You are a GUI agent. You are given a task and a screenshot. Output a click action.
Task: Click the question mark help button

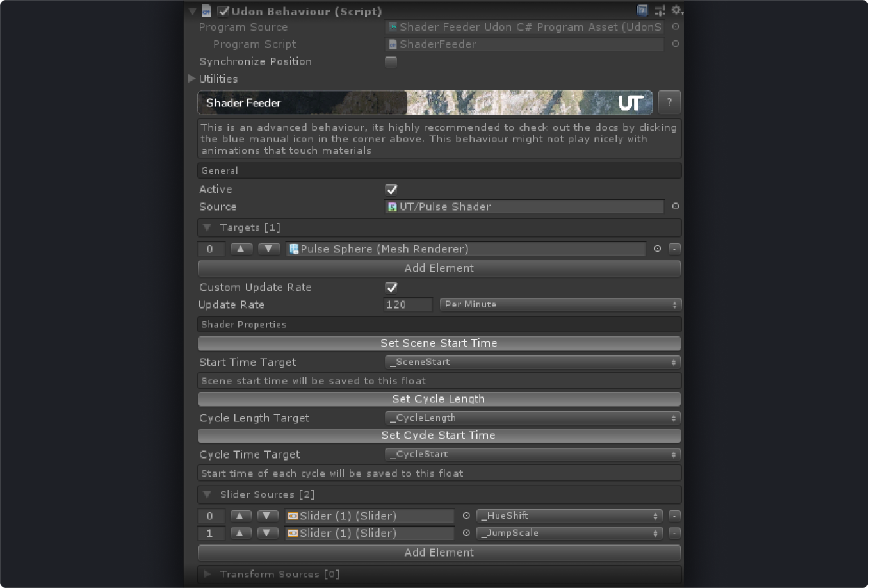click(x=669, y=102)
